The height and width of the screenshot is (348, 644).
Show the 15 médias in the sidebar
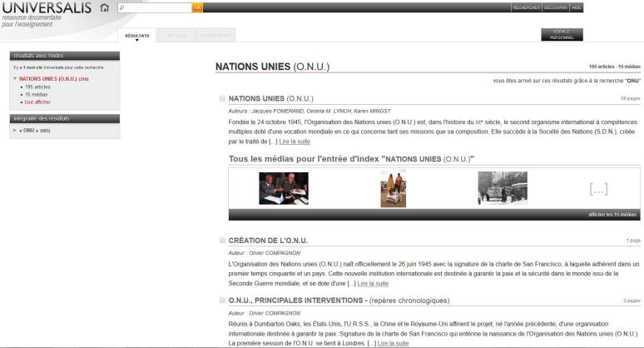click(x=36, y=95)
